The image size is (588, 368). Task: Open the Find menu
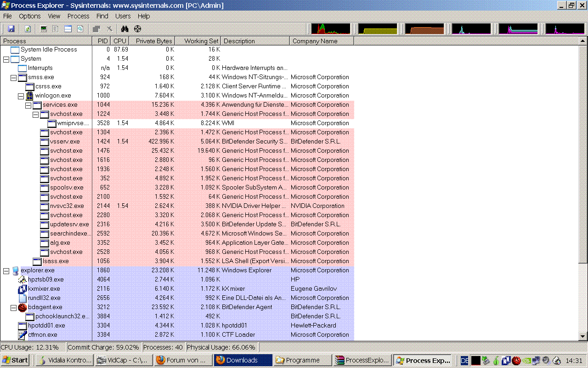(x=102, y=16)
